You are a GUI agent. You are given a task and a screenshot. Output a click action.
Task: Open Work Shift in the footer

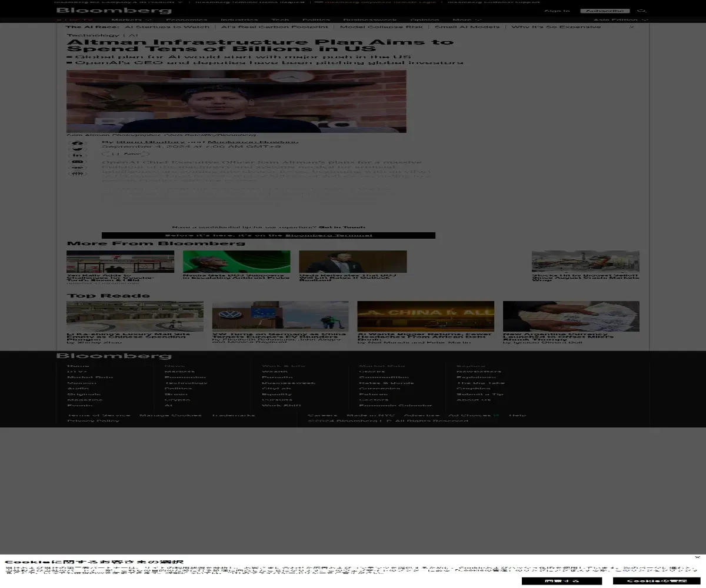coord(281,405)
